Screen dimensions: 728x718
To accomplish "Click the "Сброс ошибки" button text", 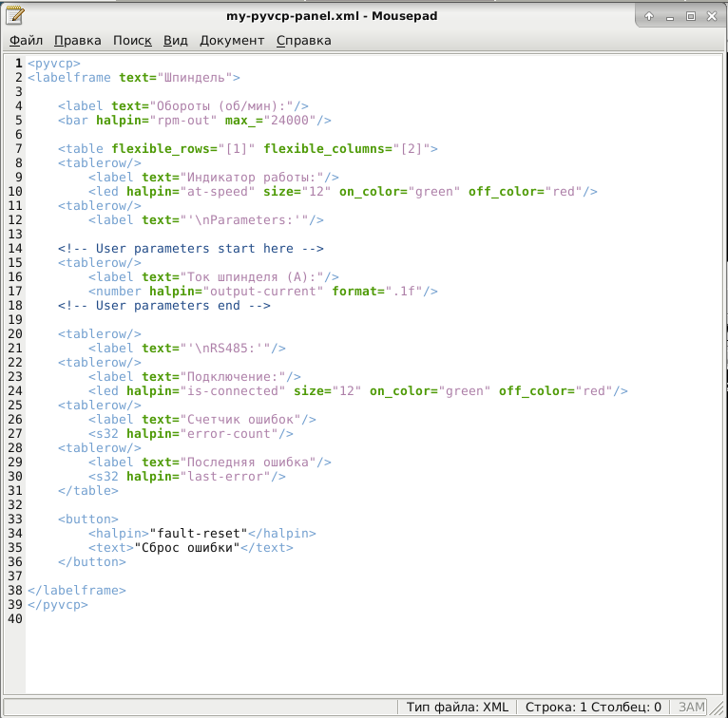I will pyautogui.click(x=187, y=548).
